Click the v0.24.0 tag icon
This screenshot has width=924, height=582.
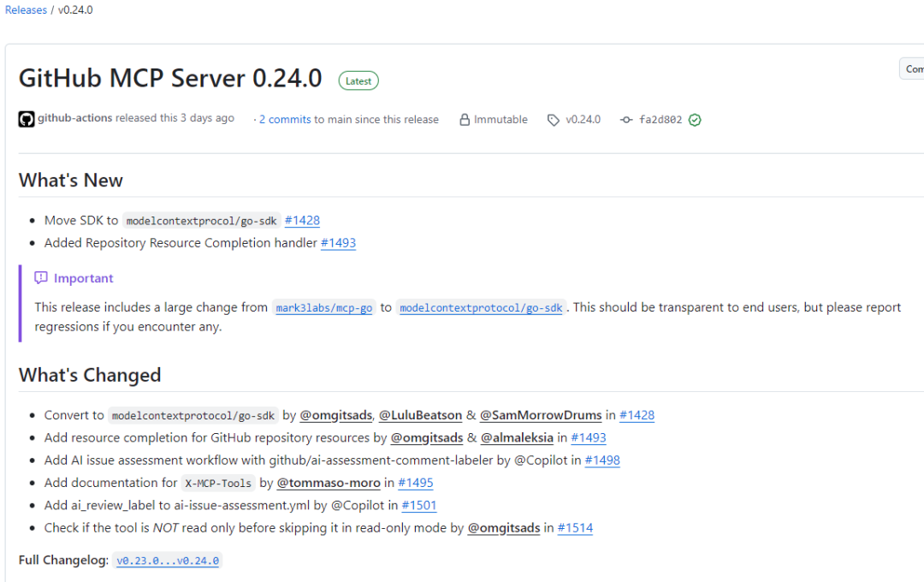(553, 119)
